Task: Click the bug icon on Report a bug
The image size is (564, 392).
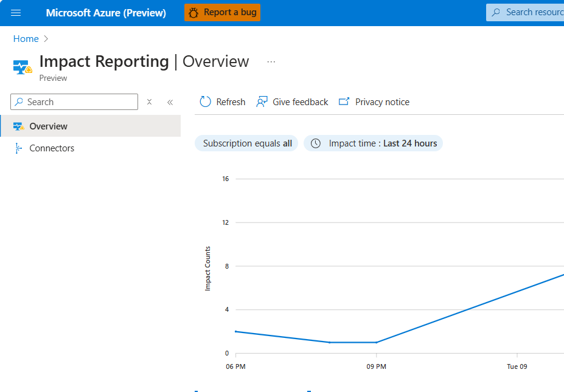Action: (193, 12)
